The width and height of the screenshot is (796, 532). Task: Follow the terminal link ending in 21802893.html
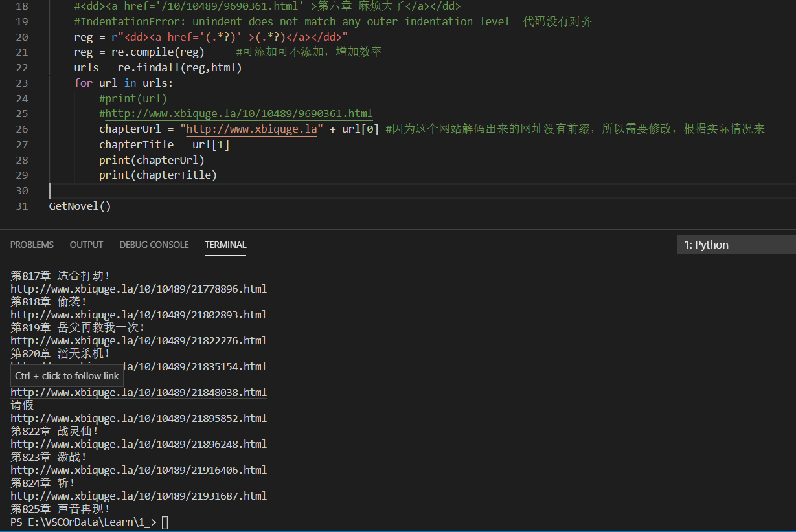[139, 315]
